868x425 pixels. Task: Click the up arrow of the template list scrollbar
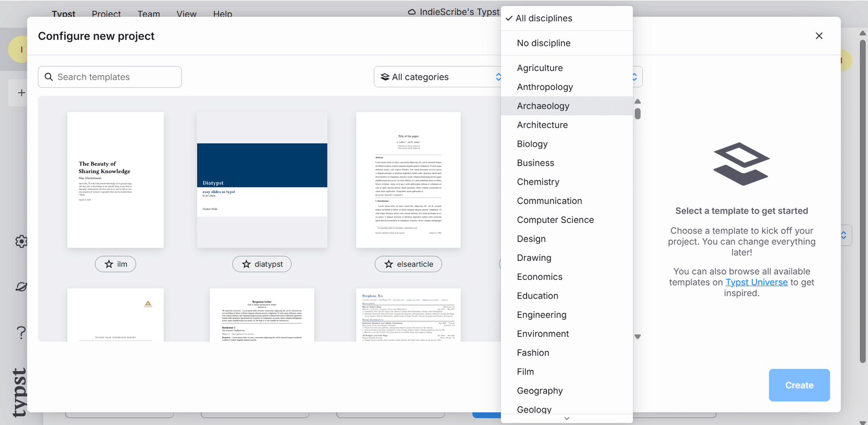[x=638, y=102]
